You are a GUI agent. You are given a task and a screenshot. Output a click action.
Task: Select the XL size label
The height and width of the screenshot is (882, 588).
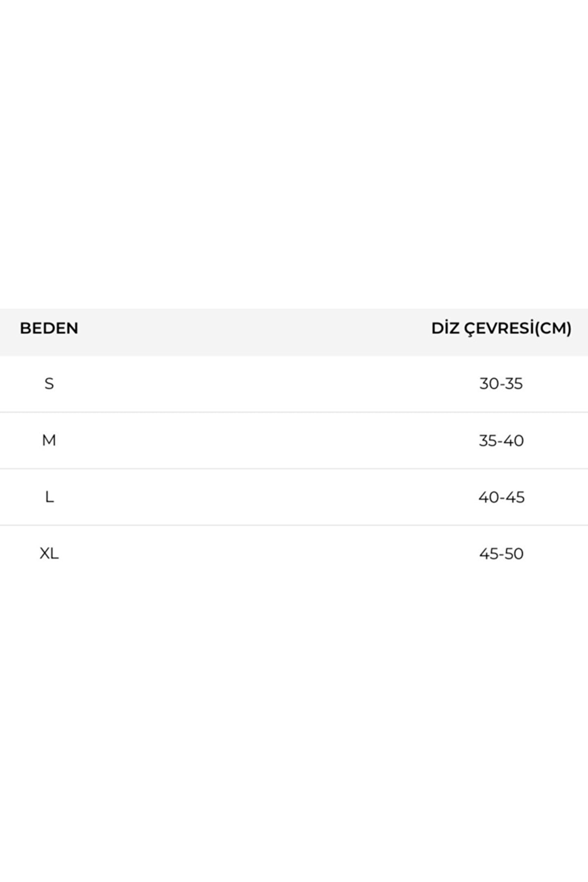[49, 554]
